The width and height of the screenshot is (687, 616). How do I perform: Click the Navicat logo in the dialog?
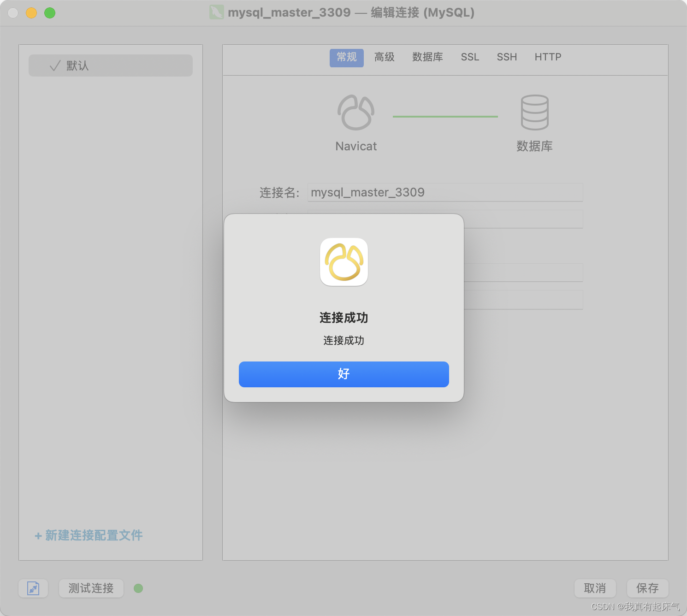pyautogui.click(x=344, y=262)
